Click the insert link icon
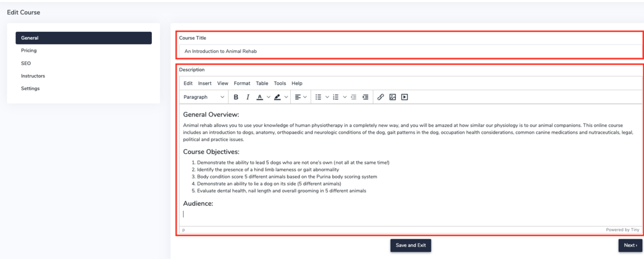644x259 pixels. (380, 97)
